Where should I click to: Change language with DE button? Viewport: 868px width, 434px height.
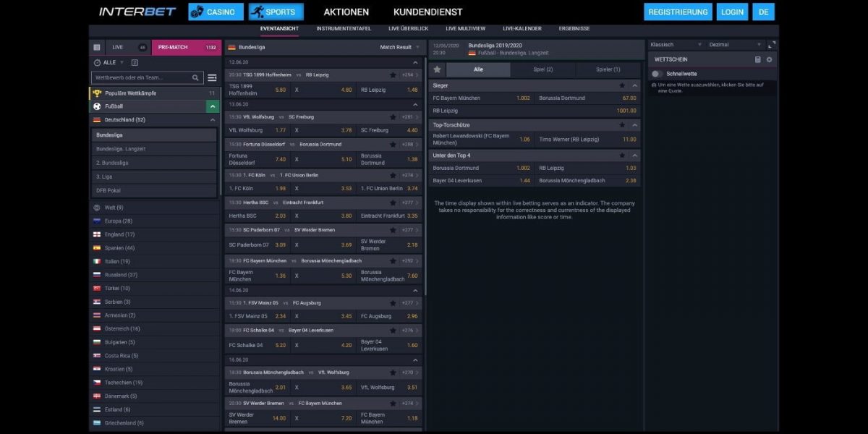[763, 12]
